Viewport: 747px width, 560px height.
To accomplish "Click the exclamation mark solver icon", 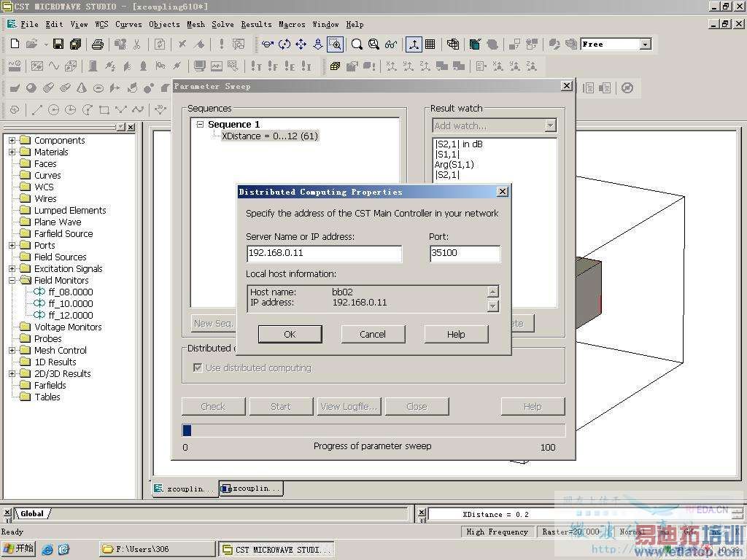I will (x=222, y=44).
